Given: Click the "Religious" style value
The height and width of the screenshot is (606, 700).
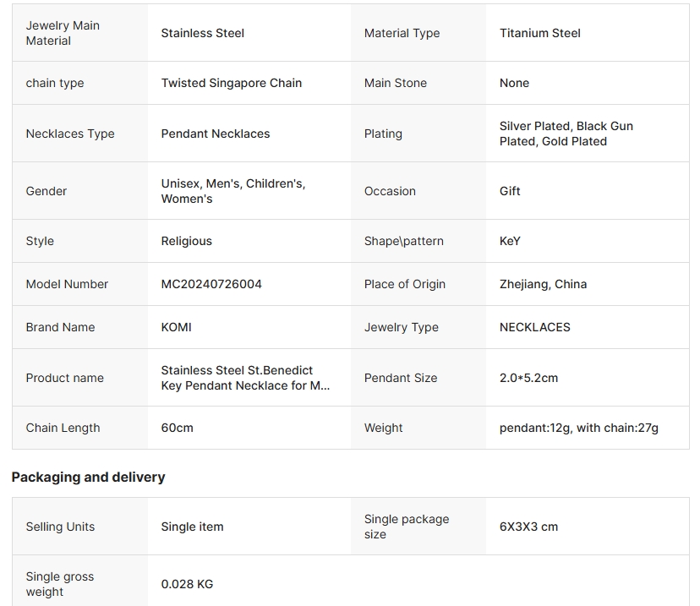Looking at the screenshot, I should pos(187,241).
